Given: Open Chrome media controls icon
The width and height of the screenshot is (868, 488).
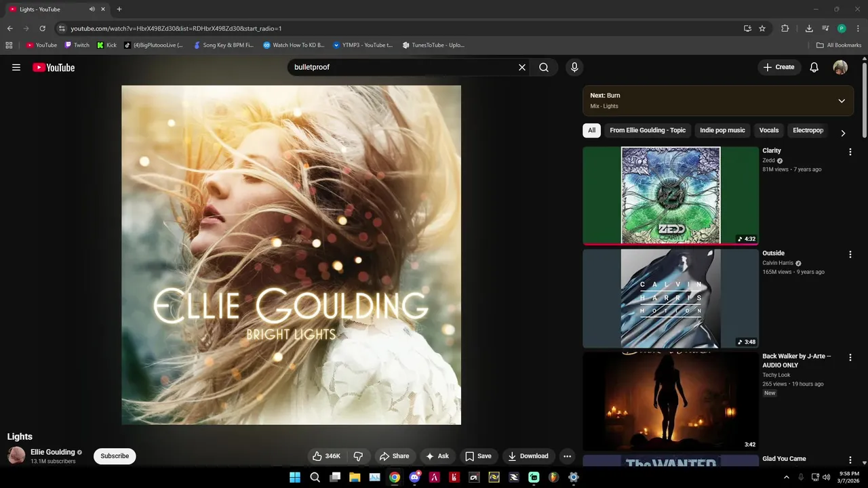Looking at the screenshot, I should click(825, 28).
